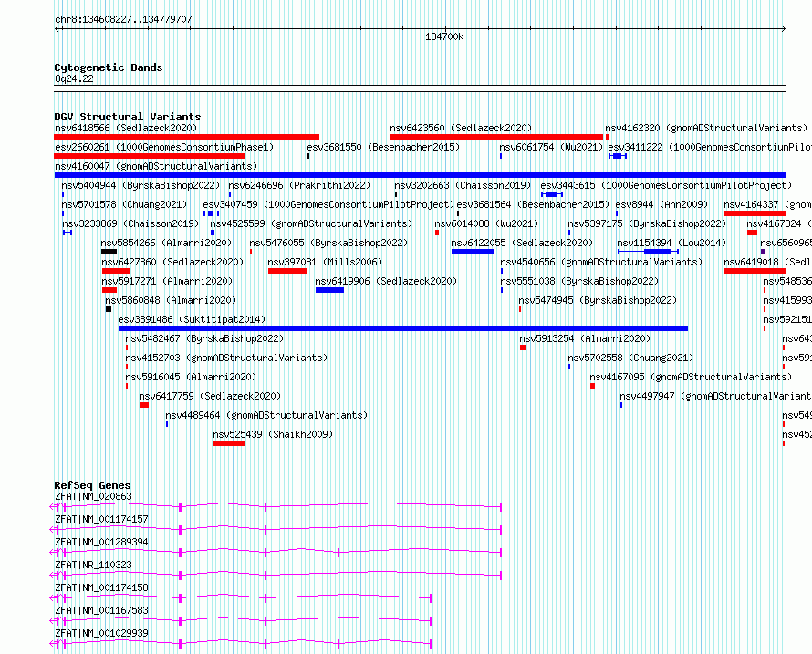Click nsv5916045 (Almarri2020) label
This screenshot has height=654, width=812.
click(191, 377)
